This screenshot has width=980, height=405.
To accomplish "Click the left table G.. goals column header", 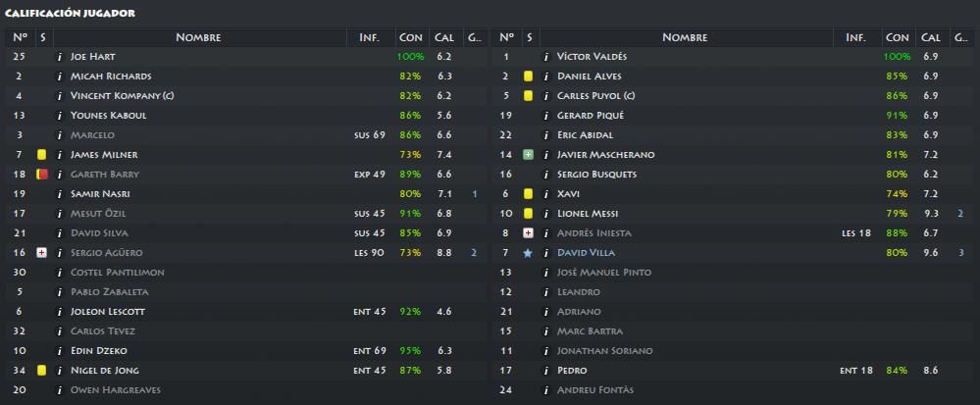I will 475,37.
